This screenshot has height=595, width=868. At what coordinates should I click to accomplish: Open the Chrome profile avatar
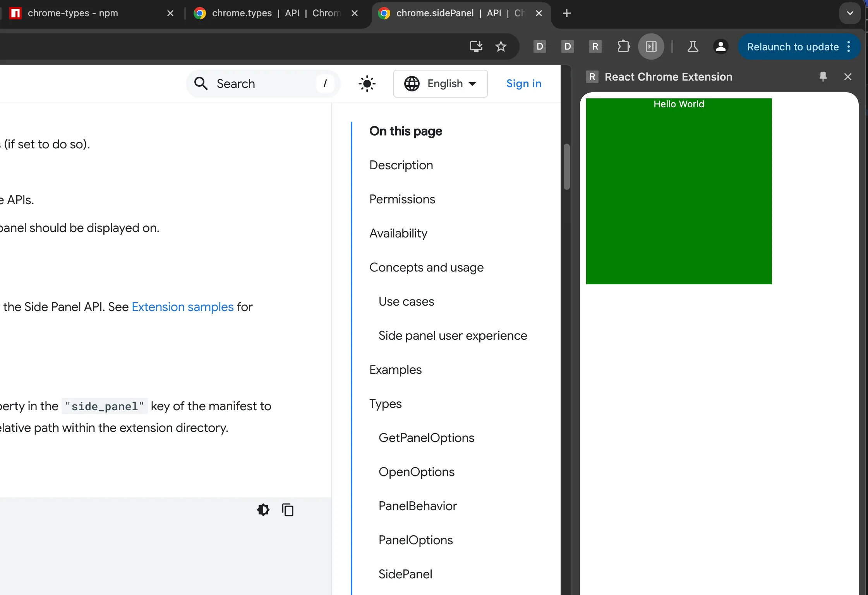tap(720, 46)
